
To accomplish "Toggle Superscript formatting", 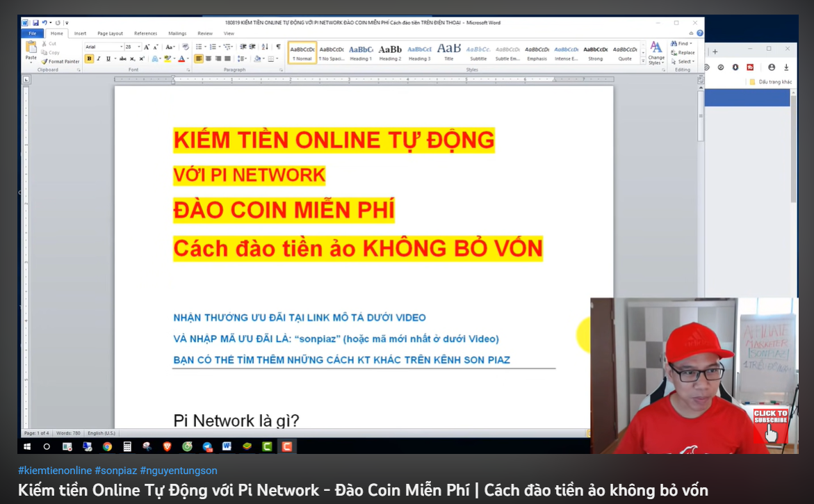I will [142, 58].
